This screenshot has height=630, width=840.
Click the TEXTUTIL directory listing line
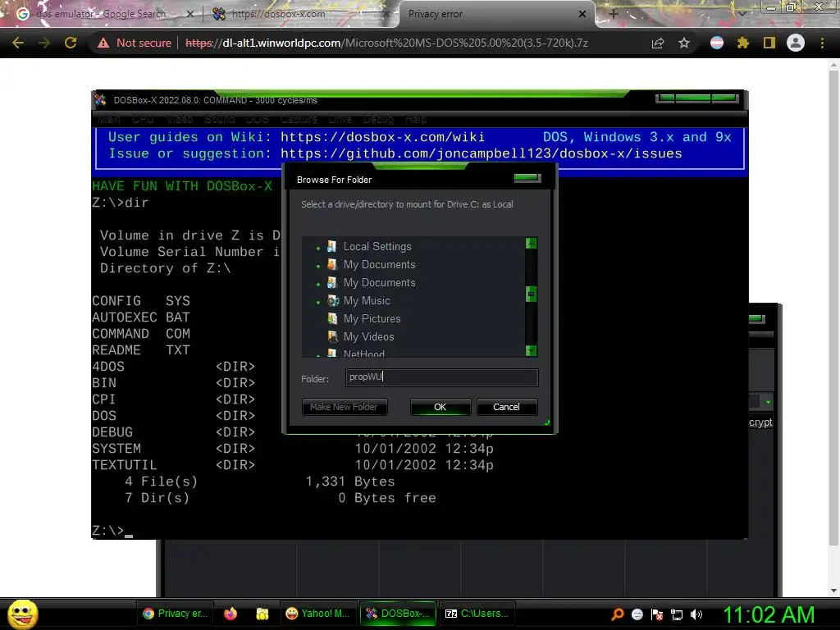click(293, 465)
